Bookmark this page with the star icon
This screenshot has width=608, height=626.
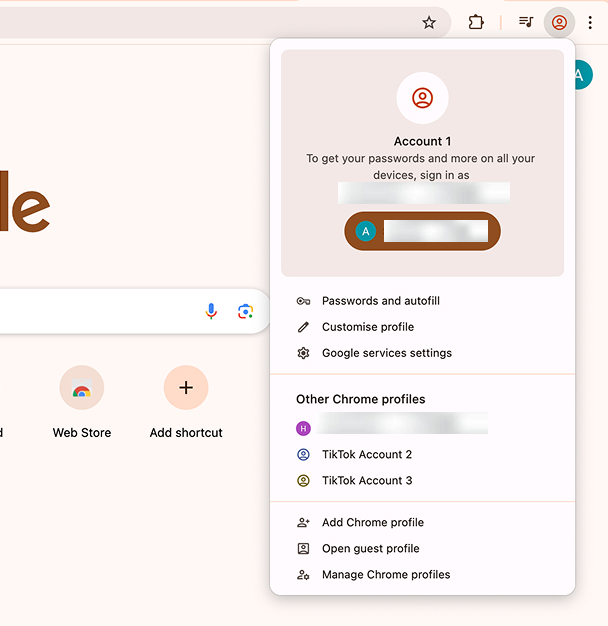pyautogui.click(x=429, y=22)
